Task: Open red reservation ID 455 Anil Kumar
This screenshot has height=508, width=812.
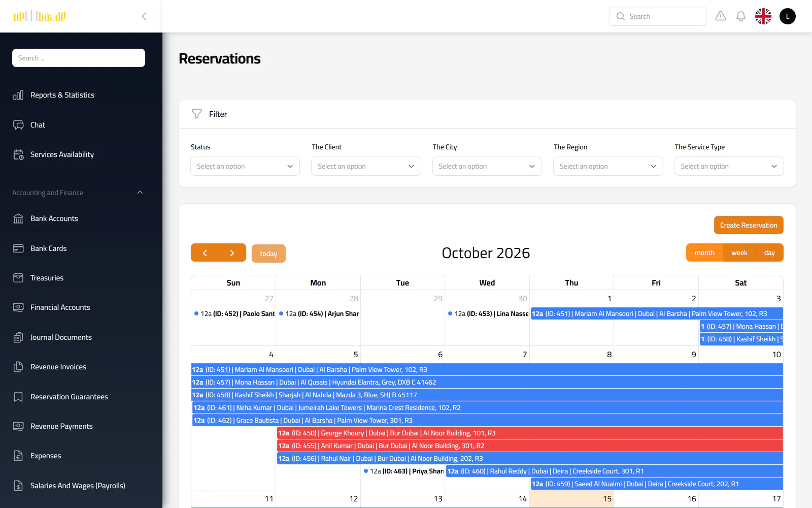Action: click(530, 446)
